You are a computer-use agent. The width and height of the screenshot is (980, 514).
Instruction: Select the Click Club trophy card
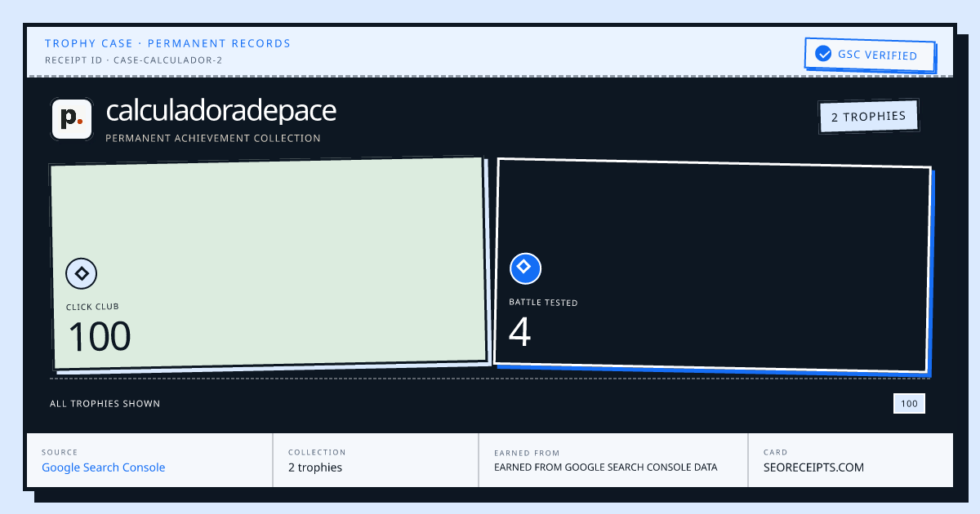270,264
